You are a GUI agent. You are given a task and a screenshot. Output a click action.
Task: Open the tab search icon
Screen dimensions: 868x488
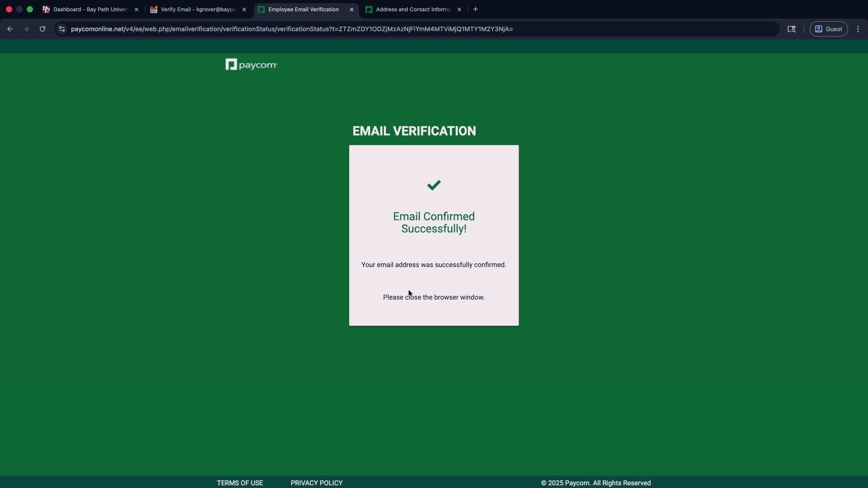tap(791, 29)
